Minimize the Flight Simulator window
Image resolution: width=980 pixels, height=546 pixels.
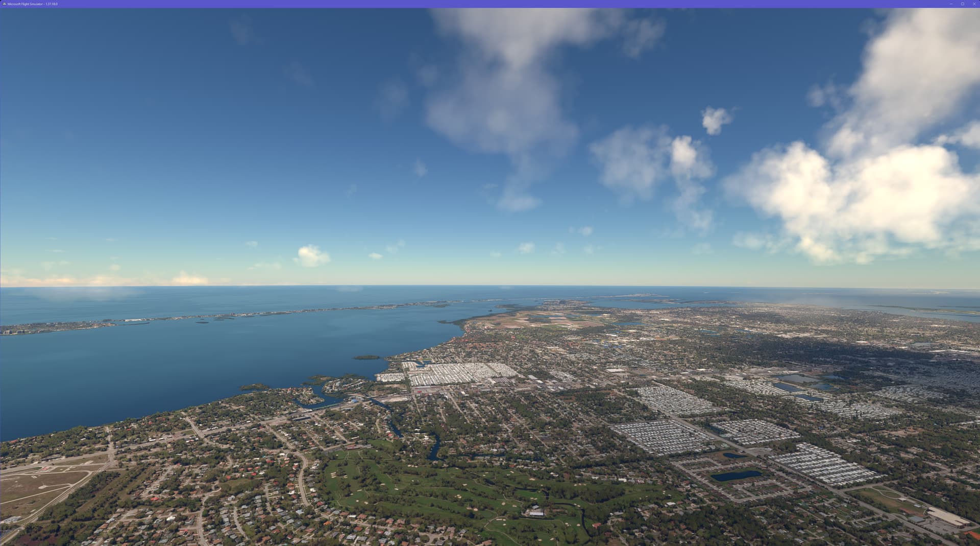tap(951, 4)
